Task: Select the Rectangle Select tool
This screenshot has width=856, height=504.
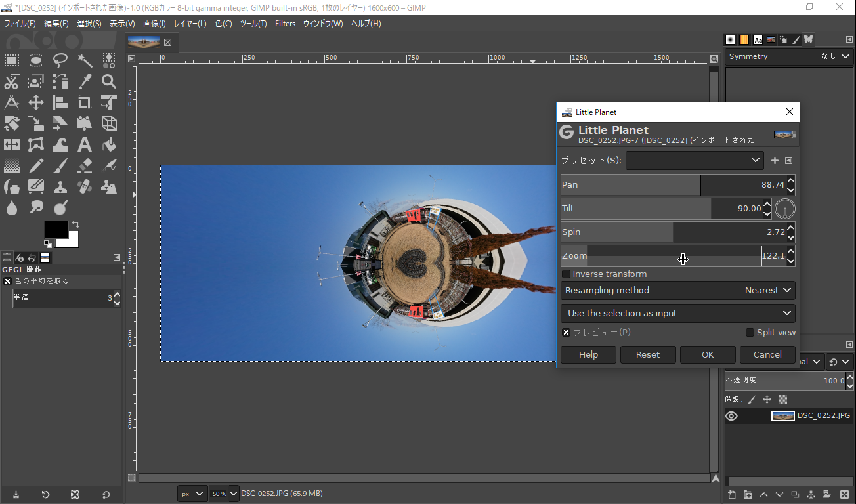Action: (12, 61)
